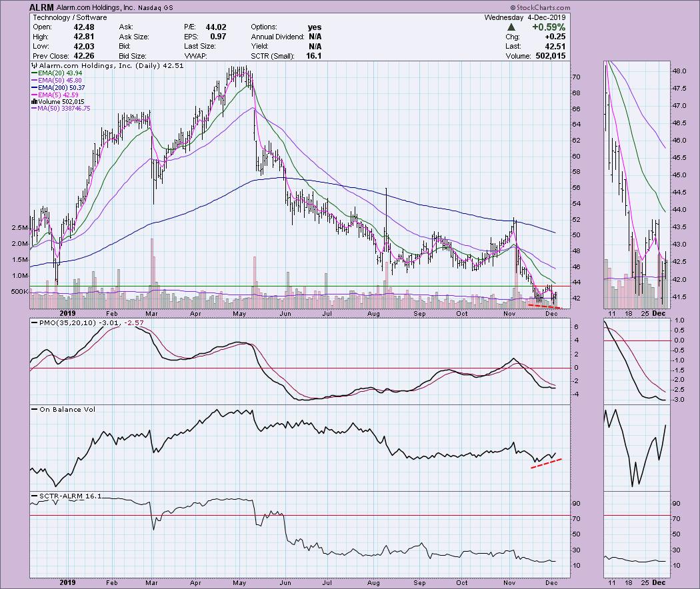Click the Ask Size label in the header
Screen dimensions: 700x589
(134, 37)
